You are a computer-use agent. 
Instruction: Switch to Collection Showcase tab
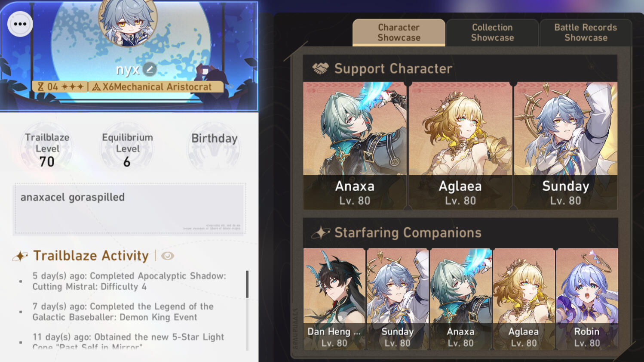click(x=492, y=33)
